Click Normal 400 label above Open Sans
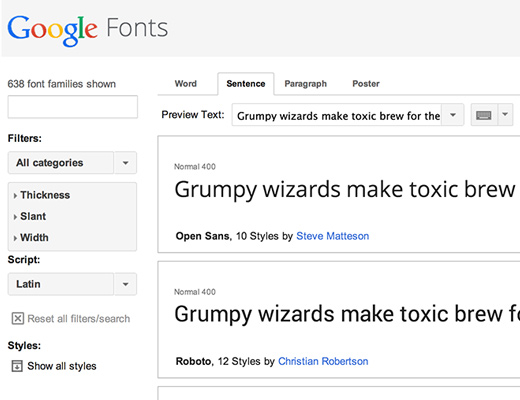The height and width of the screenshot is (400, 520). click(x=195, y=166)
